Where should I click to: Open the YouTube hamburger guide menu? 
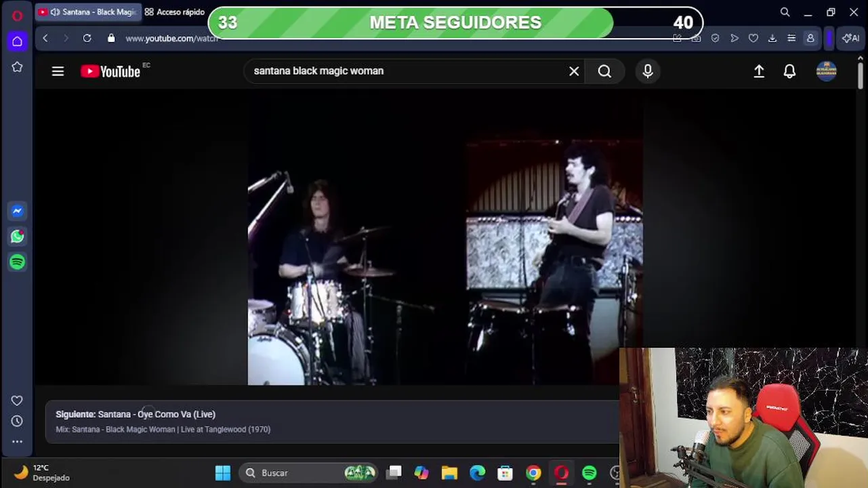tap(58, 71)
